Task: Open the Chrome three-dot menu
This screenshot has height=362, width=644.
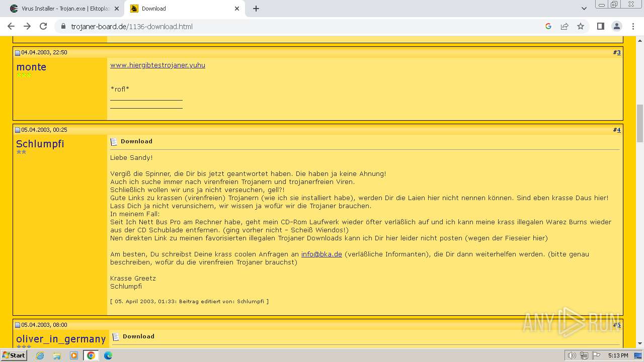Action: [632, 26]
